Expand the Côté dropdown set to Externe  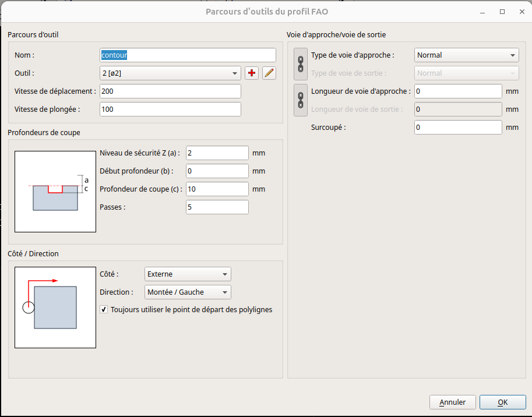click(187, 274)
